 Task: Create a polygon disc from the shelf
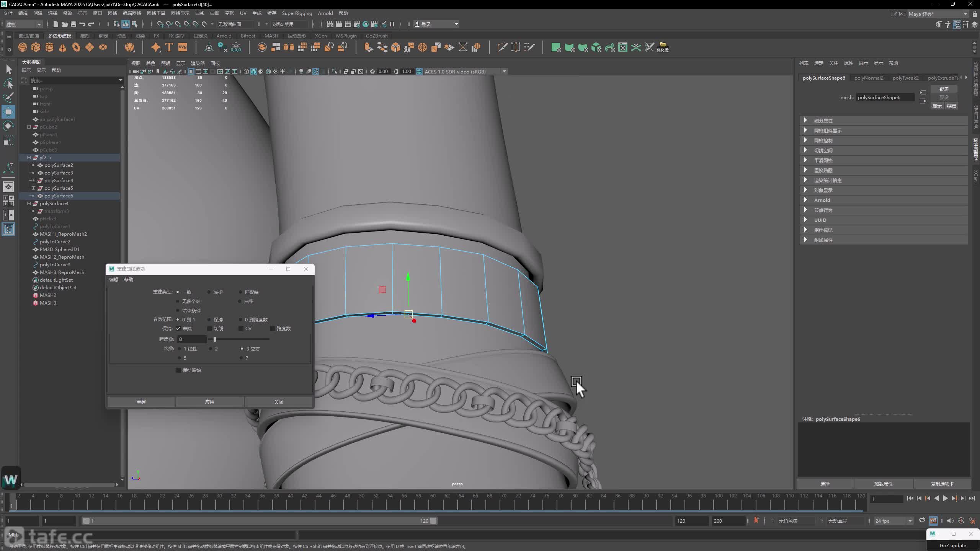103,47
